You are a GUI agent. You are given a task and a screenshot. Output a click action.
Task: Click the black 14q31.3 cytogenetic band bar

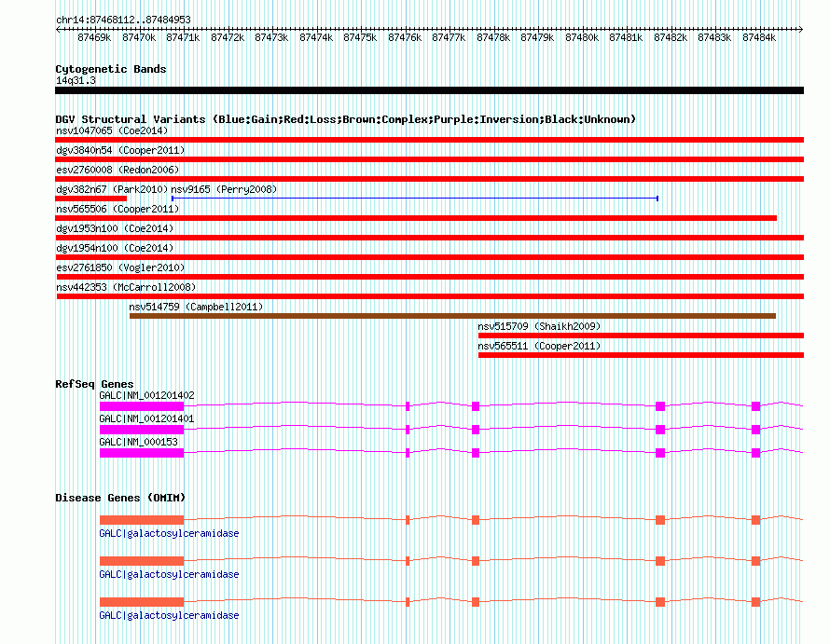pos(429,90)
